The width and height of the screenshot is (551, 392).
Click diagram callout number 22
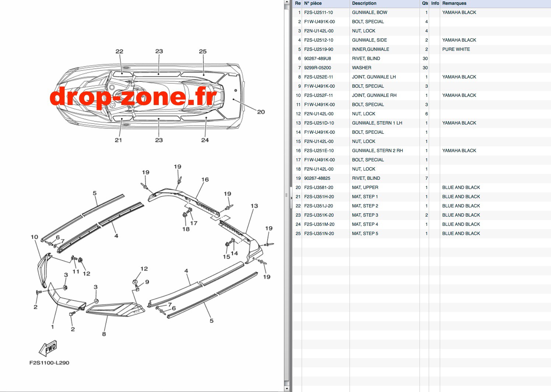119,51
